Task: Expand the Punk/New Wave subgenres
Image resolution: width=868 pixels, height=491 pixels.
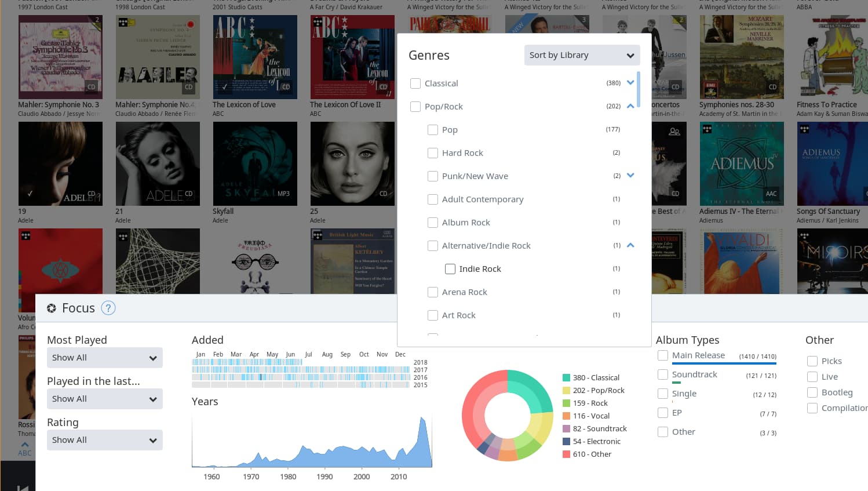Action: pyautogui.click(x=630, y=176)
